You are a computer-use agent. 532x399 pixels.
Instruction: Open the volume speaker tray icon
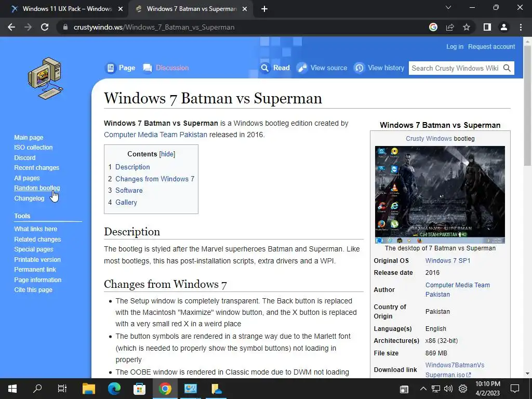pyautogui.click(x=448, y=389)
